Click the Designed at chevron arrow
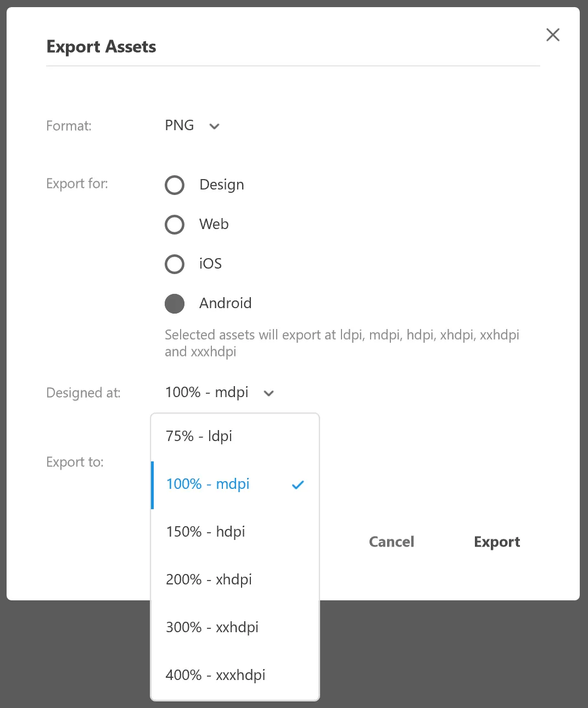Image resolution: width=588 pixels, height=708 pixels. click(x=268, y=393)
